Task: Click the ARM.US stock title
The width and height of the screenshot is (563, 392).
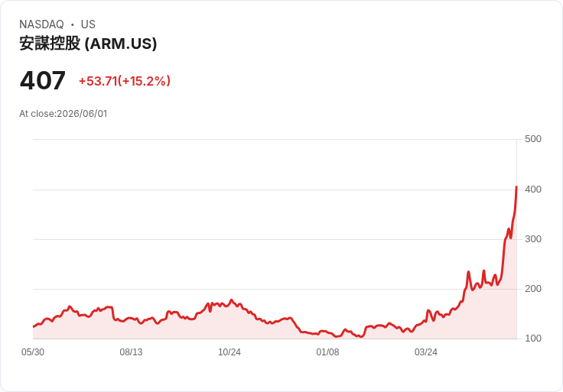Action: point(88,44)
